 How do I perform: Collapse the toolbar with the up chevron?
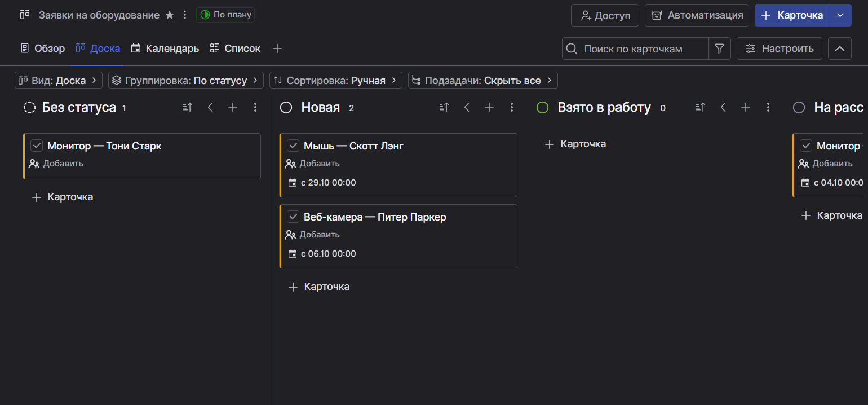point(839,49)
